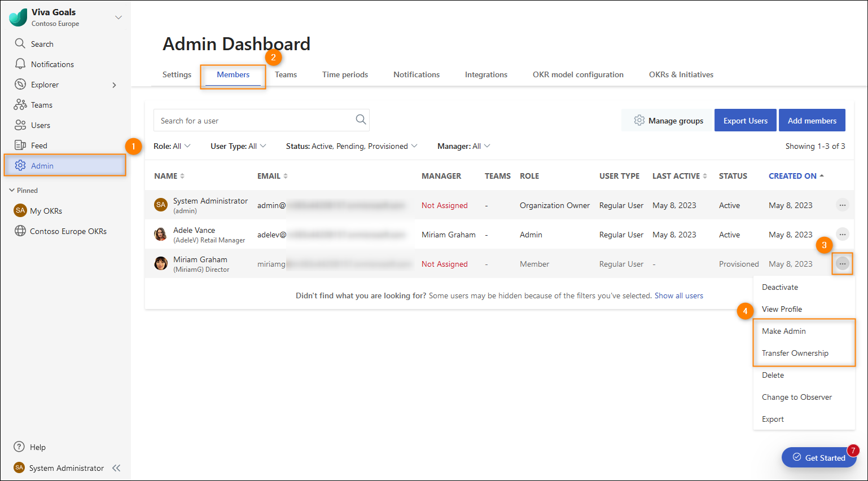Switch to the Time periods tab
This screenshot has width=868, height=481.
(x=345, y=74)
